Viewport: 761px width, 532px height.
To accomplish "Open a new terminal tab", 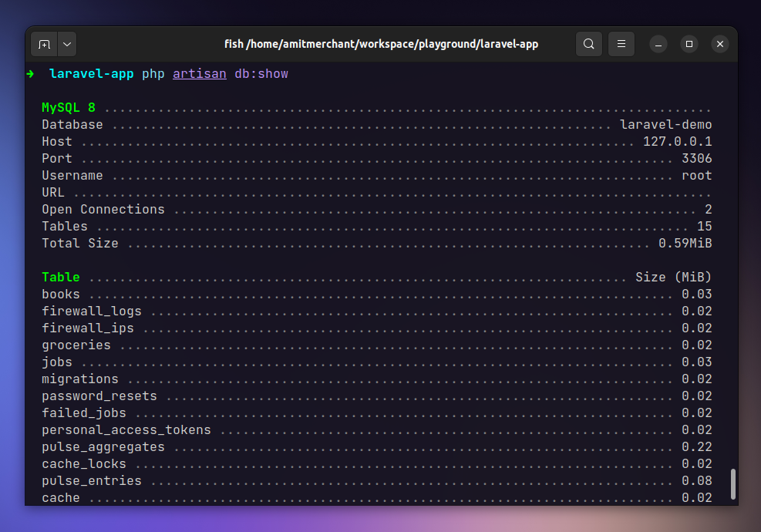I will click(x=44, y=44).
